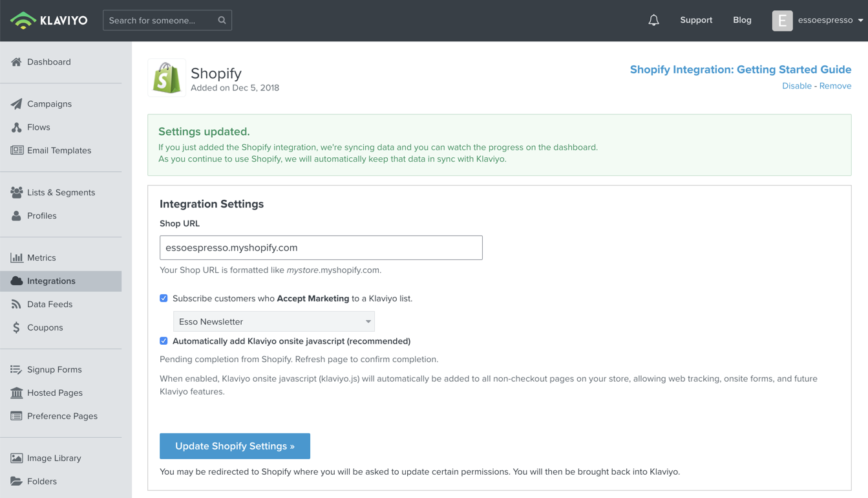Toggle Subscribe customers who Accept Marketing checkbox
The image size is (868, 498).
click(164, 298)
